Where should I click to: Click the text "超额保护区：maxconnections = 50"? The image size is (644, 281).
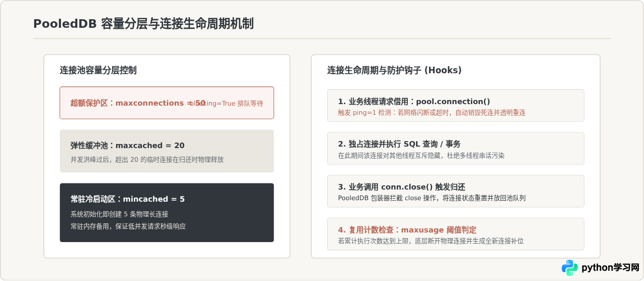point(138,103)
